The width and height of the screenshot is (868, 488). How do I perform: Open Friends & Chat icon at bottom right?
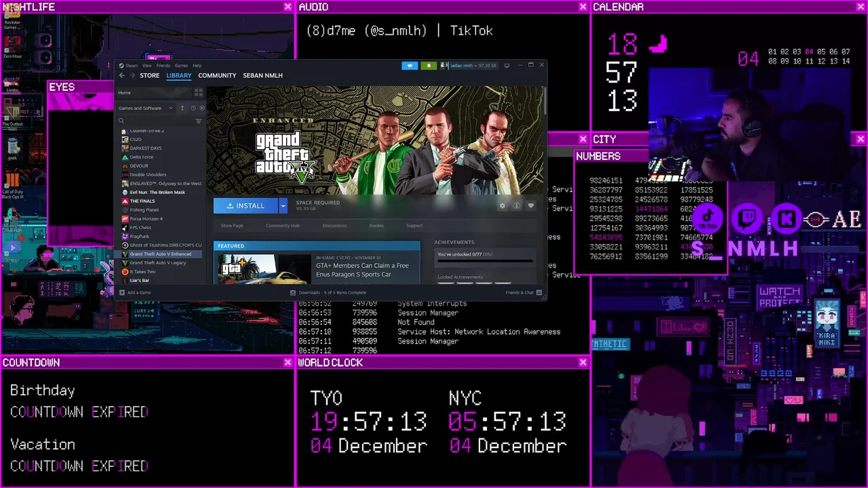(x=539, y=293)
